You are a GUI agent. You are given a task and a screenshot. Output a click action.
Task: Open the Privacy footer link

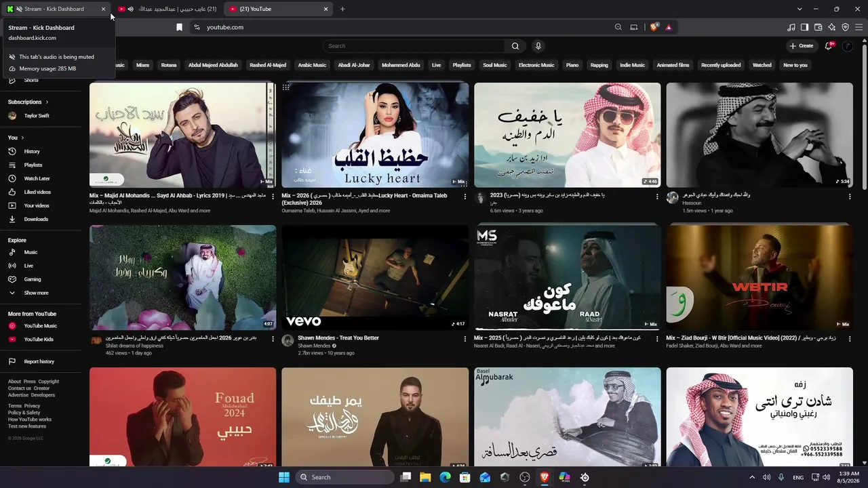click(32, 406)
